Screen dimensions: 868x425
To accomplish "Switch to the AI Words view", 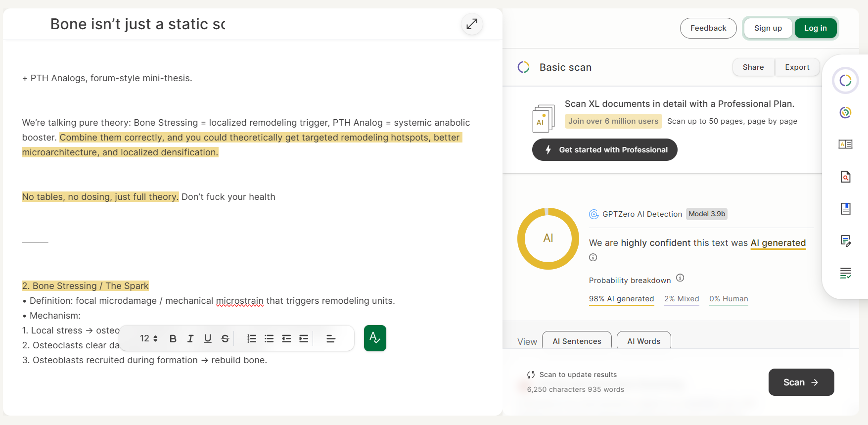I will coord(644,341).
